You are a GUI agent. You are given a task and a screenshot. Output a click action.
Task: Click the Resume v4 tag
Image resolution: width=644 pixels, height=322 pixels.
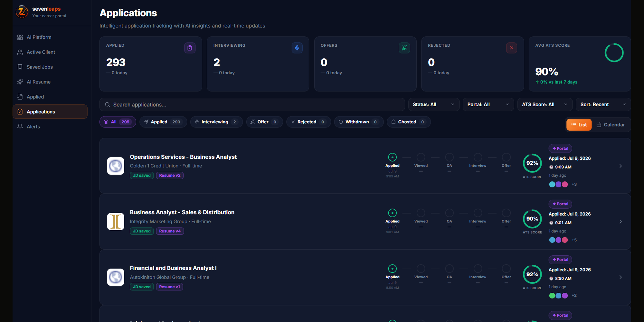(x=170, y=231)
